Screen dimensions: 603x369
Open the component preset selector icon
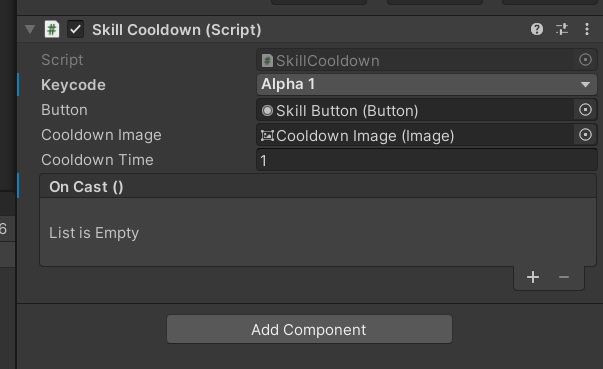[x=562, y=29]
